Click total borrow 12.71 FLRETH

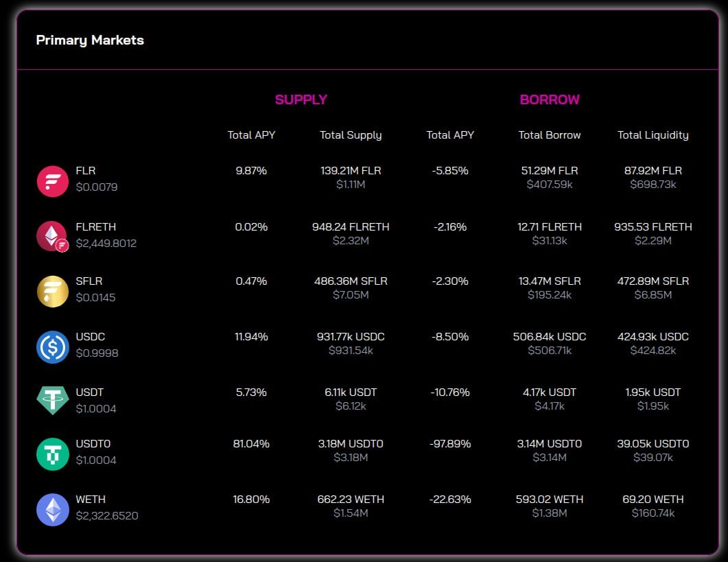(x=549, y=226)
